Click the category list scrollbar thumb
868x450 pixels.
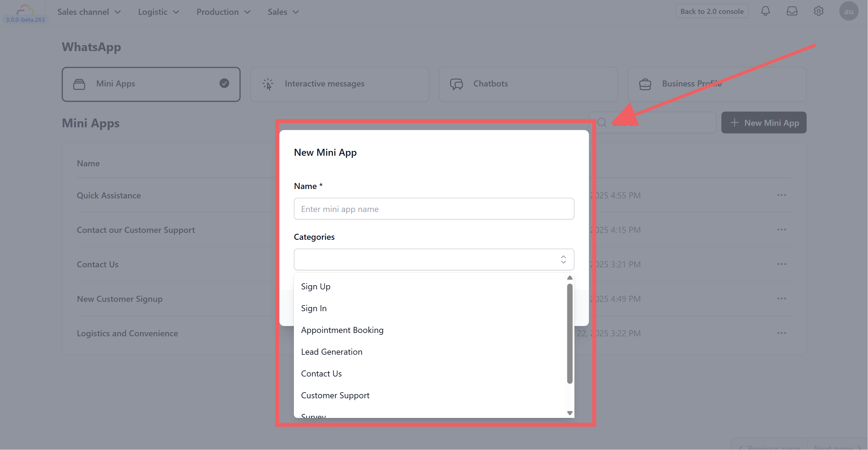coord(570,334)
